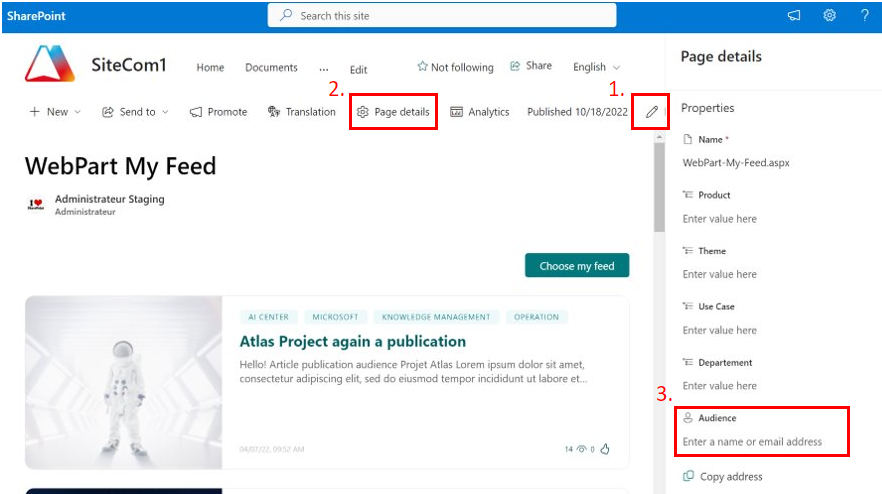The width and height of the screenshot is (882, 494).
Task: Open the Atlas Project again a publication article
Action: [x=353, y=342]
